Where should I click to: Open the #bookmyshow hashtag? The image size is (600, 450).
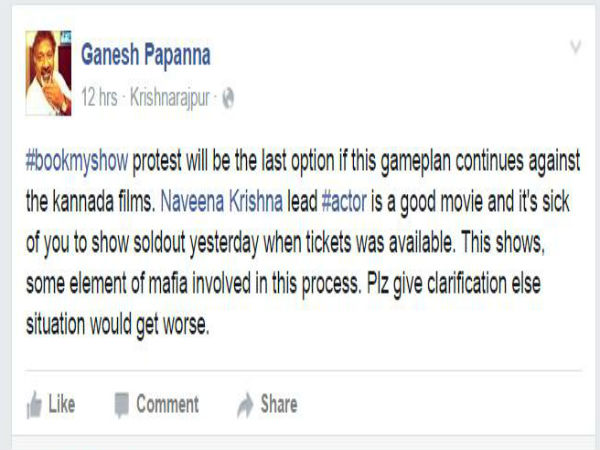tap(77, 161)
